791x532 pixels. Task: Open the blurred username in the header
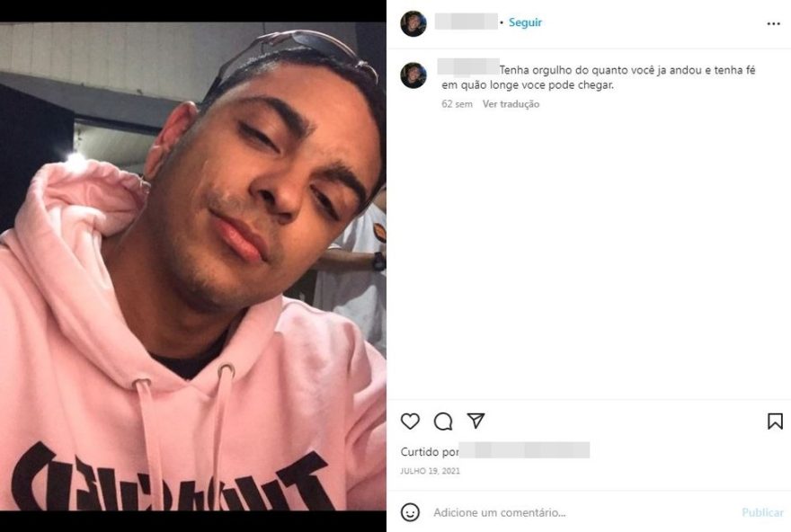coord(467,22)
